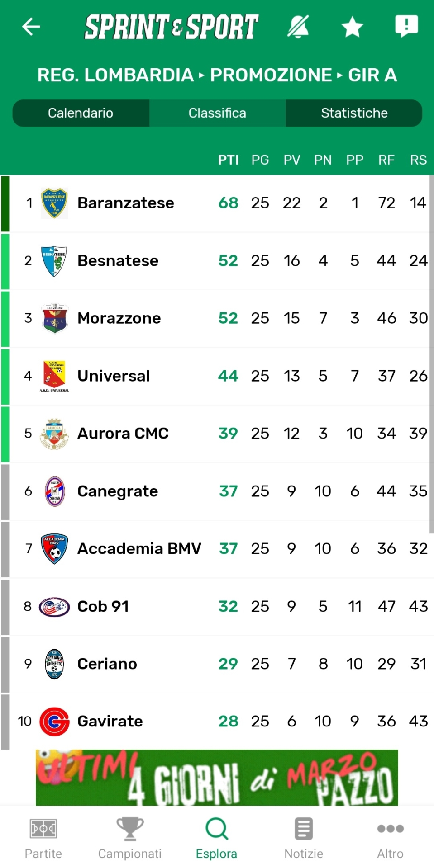The image size is (434, 868).
Task: Click the Gavirate red logo
Action: [x=54, y=722]
